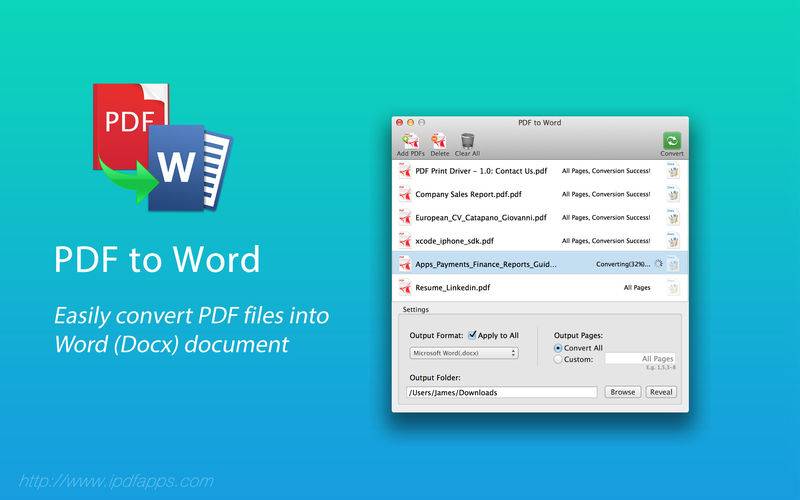Click PDF icon beside Resume_Linkedin.pdf

tap(405, 288)
